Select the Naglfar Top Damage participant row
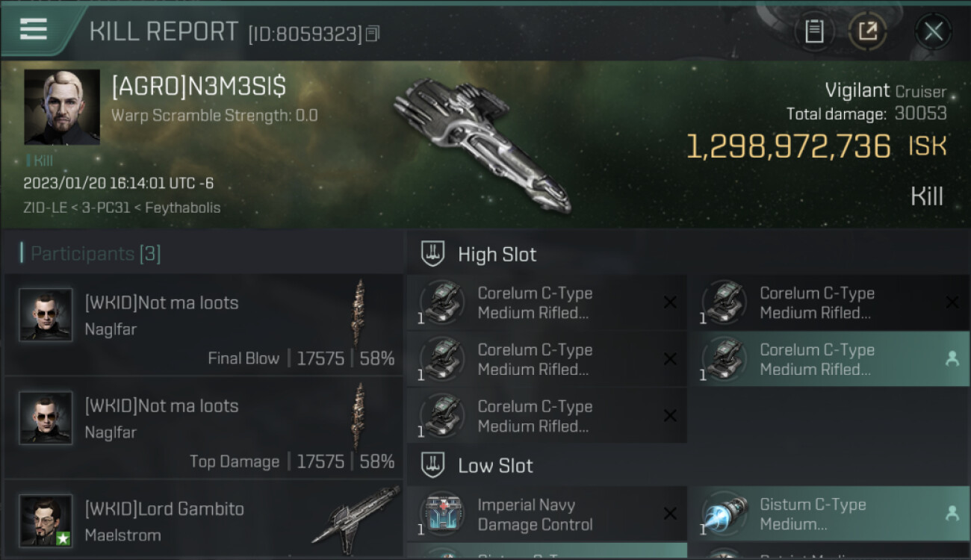This screenshot has width=971, height=560. click(204, 427)
